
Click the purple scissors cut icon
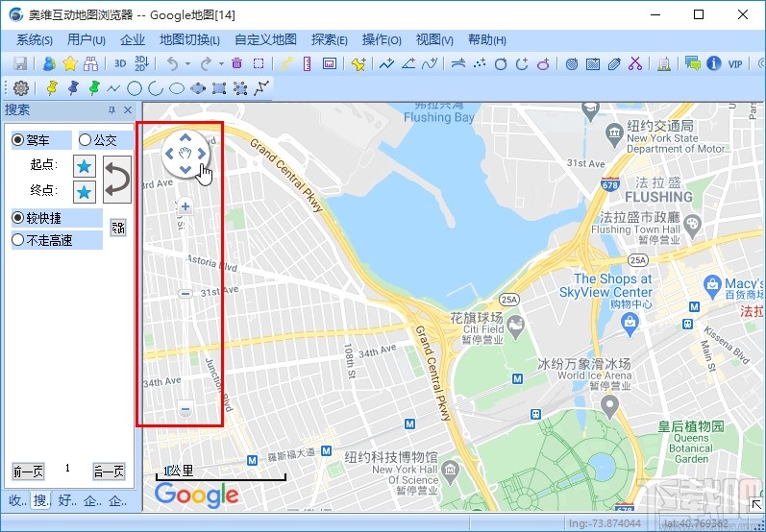tap(635, 63)
